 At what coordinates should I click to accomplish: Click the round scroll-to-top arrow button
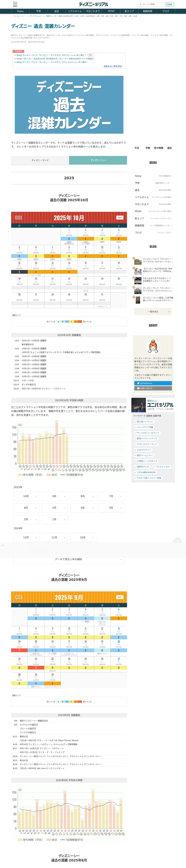177,542
